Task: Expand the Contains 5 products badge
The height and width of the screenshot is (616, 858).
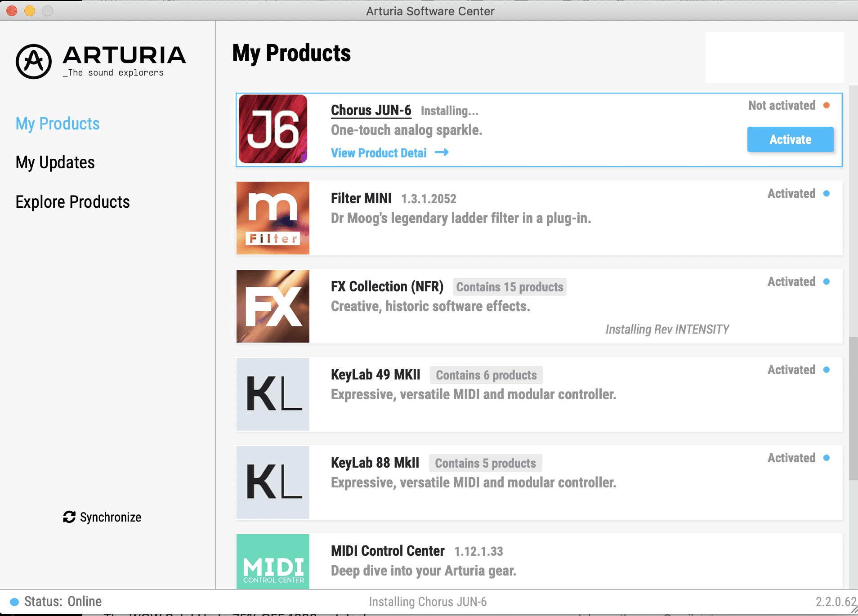Action: (x=485, y=463)
